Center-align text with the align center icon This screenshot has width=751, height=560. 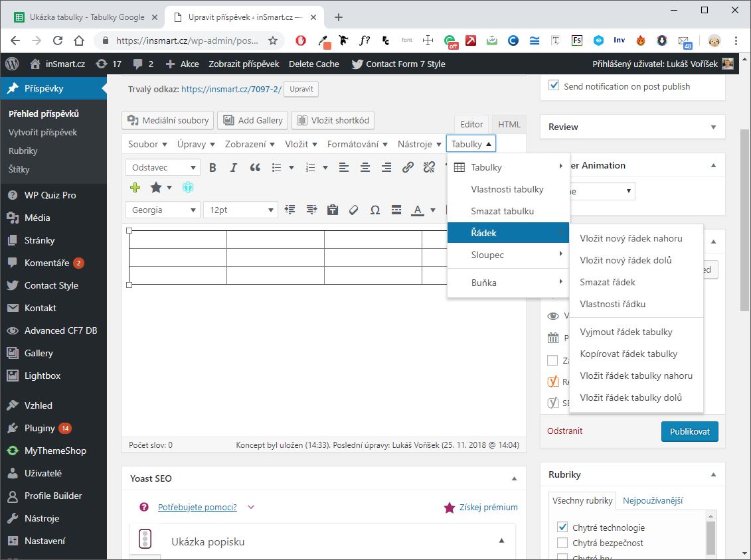[365, 168]
